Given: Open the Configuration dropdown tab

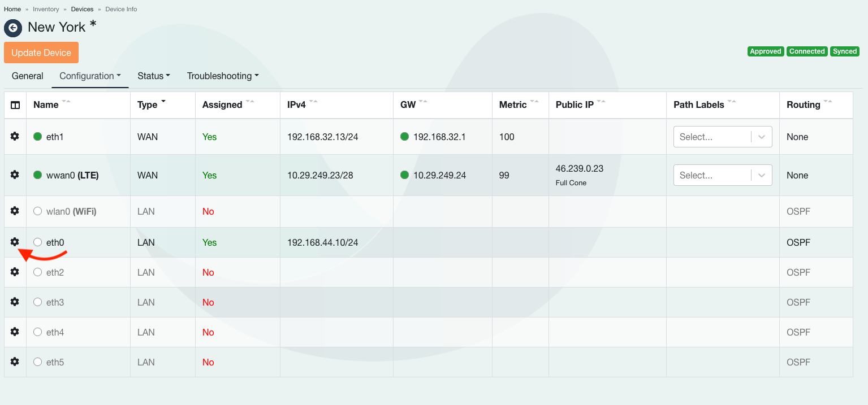Looking at the screenshot, I should click(90, 76).
